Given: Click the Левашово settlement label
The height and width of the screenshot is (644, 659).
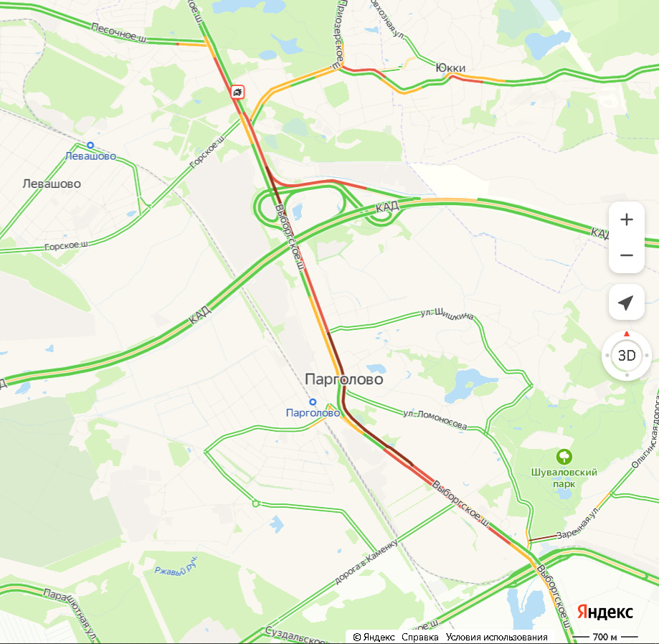Looking at the screenshot, I should click(x=52, y=184).
